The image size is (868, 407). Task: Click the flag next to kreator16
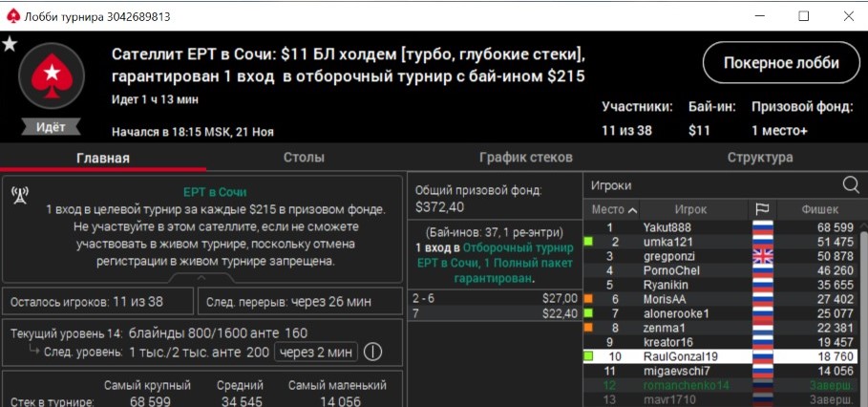coord(762,342)
